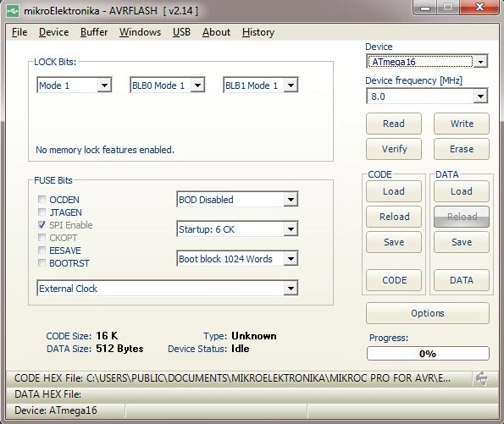Open the Mode 1 lock bits dropdown
Screen dimensions: 504x424
104,85
